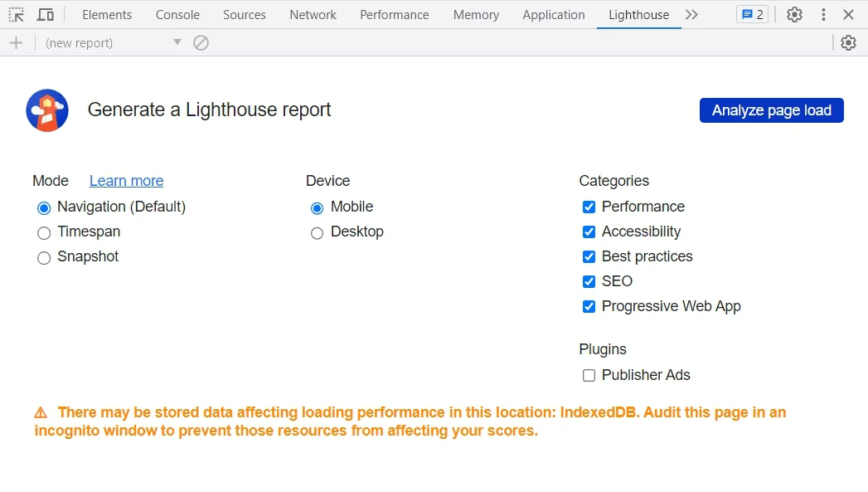Expand more DevTools tabs chevron

tap(692, 15)
